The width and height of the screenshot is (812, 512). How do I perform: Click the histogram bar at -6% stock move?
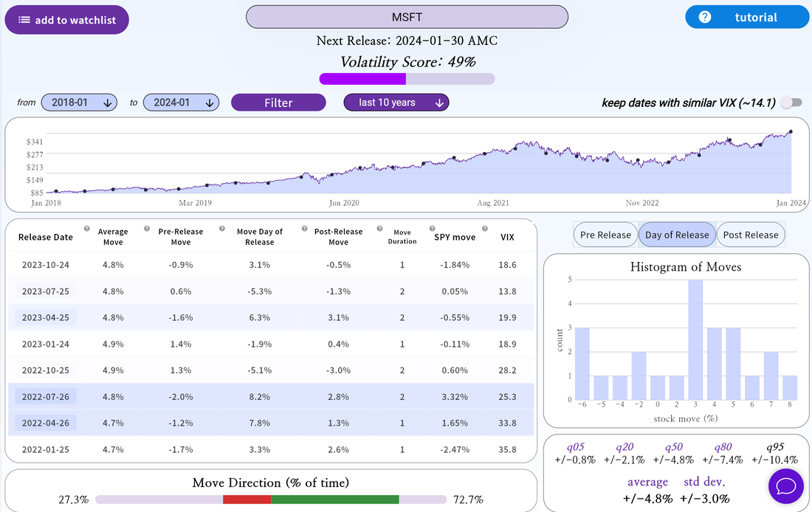(x=582, y=364)
